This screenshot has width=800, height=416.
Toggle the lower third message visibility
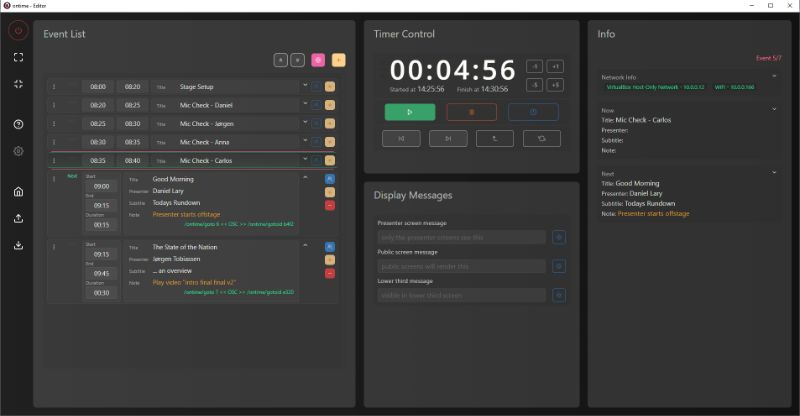point(559,295)
